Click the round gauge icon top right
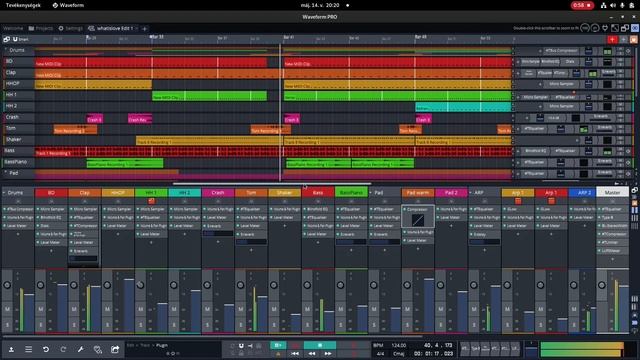640x360 pixels. tap(585, 28)
